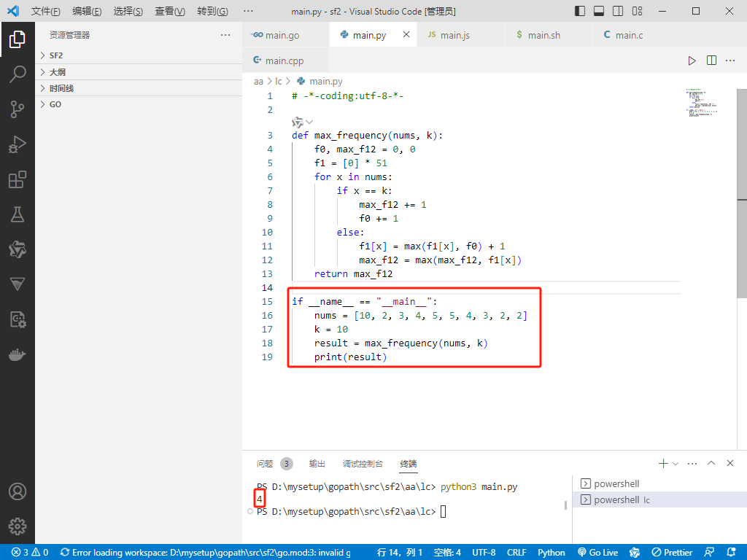This screenshot has width=747, height=560.
Task: Open the Source Control view
Action: (x=18, y=109)
